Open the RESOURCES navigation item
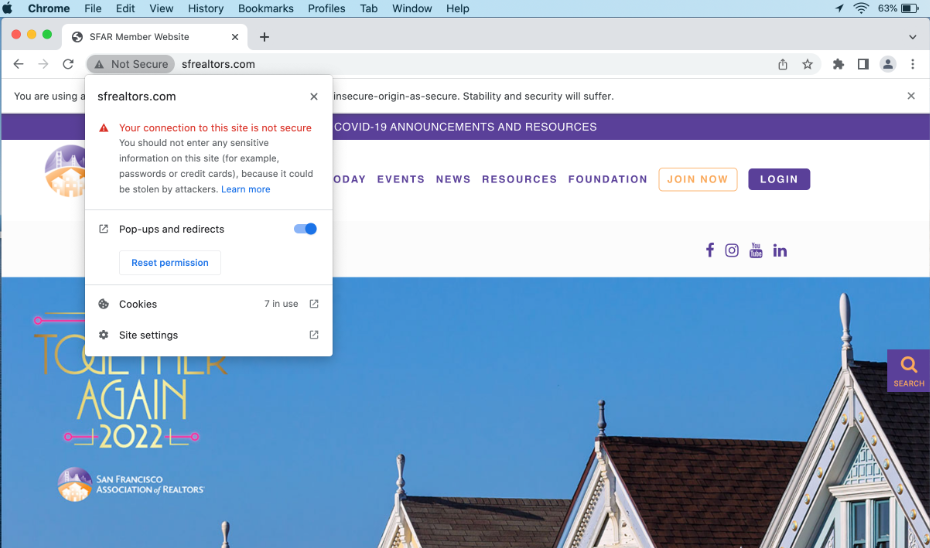Viewport: 930px width, 548px height. pyautogui.click(x=519, y=179)
